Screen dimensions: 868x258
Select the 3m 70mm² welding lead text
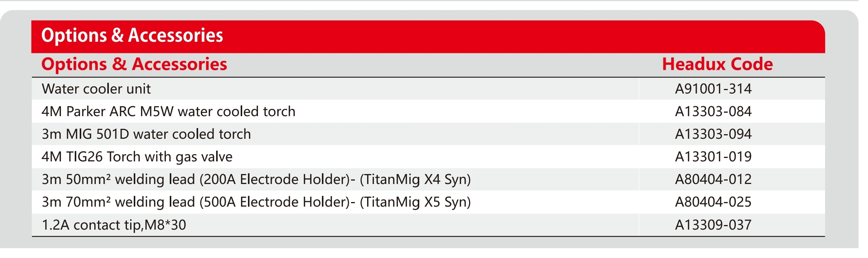pos(118,202)
